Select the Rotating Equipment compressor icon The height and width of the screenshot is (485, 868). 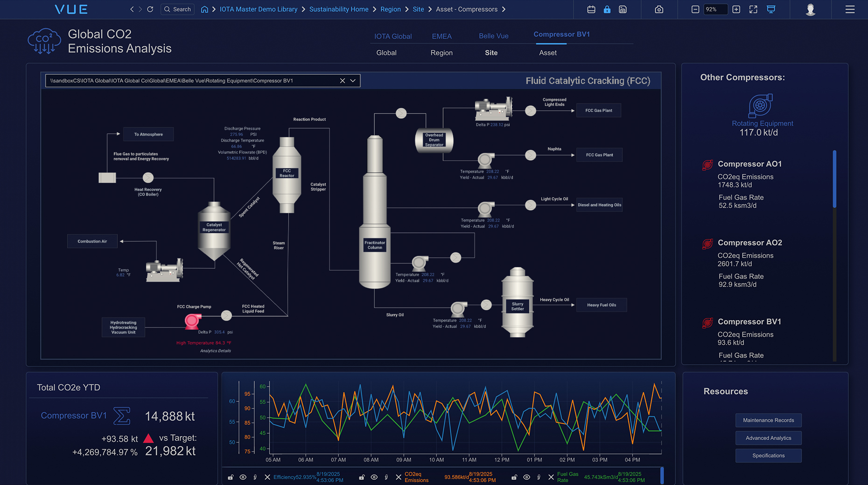point(761,105)
